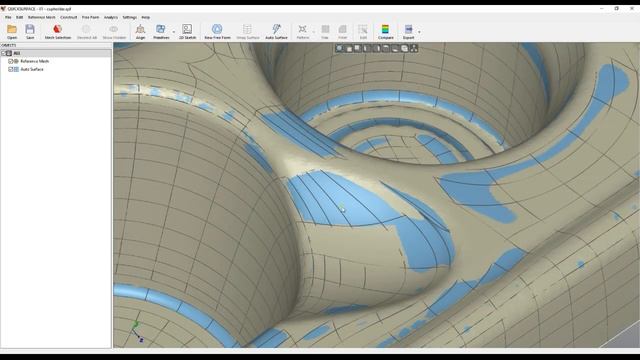640x360 pixels.
Task: Open the Settings menu
Action: 130,18
